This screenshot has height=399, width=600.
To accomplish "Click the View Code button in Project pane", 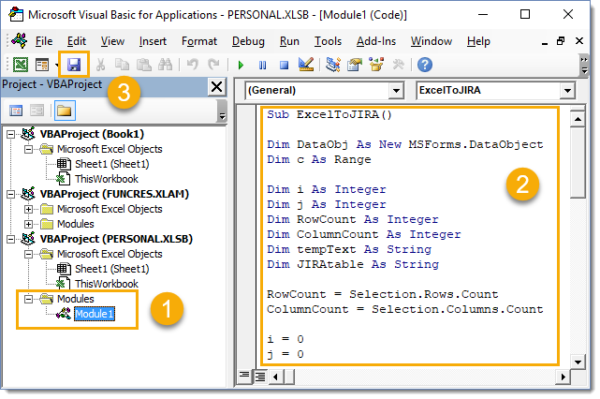I will pyautogui.click(x=16, y=111).
